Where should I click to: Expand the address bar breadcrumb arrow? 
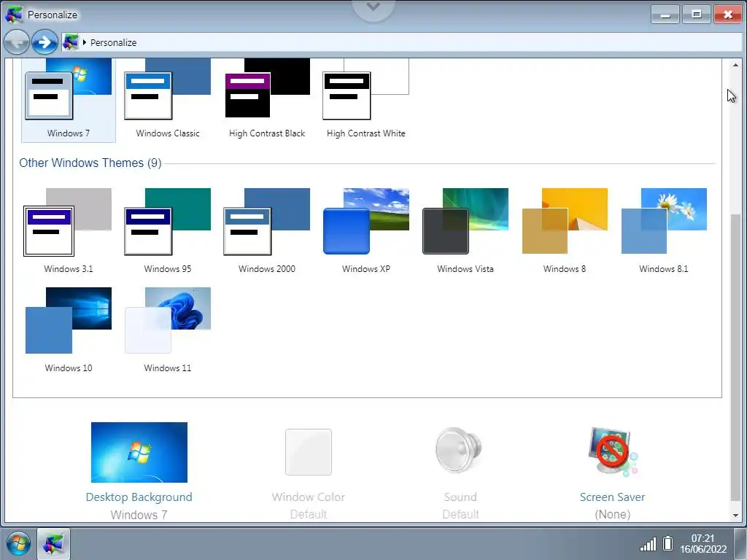pyautogui.click(x=85, y=42)
